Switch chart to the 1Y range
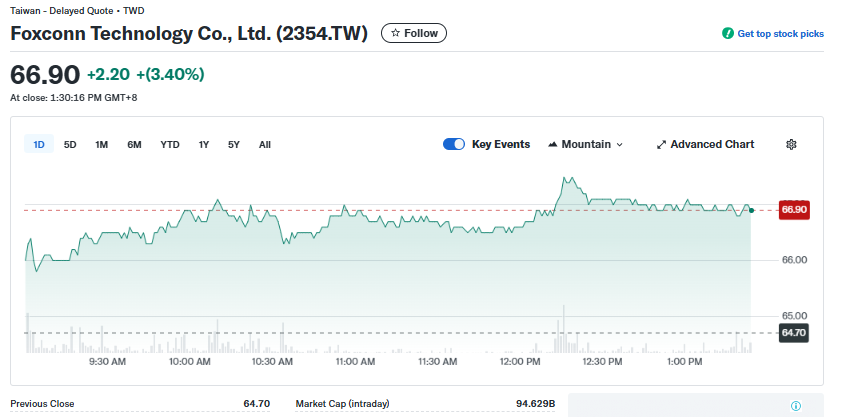 click(204, 144)
